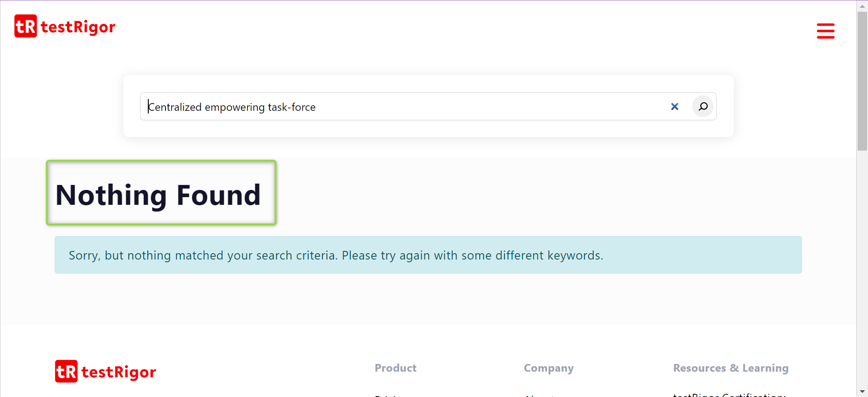Click the 'Centralized empowering task-force' query text
The width and height of the screenshot is (868, 397).
232,107
